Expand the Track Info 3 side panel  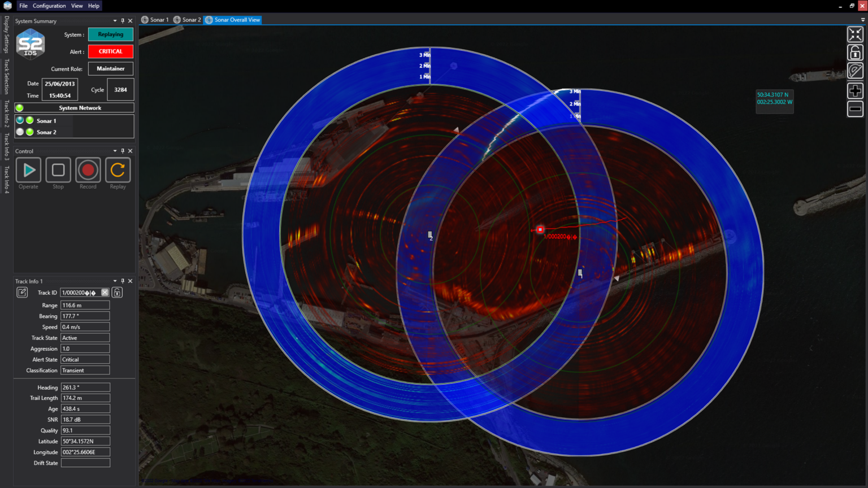click(6, 147)
